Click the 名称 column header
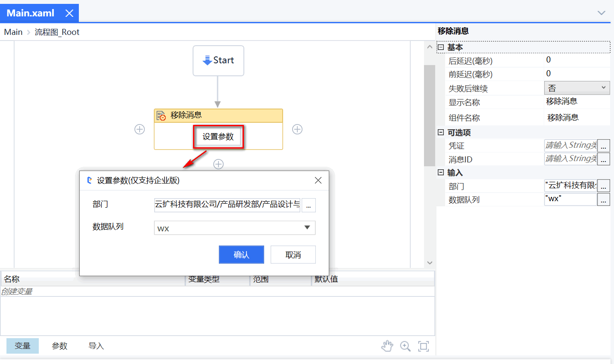 click(x=93, y=279)
